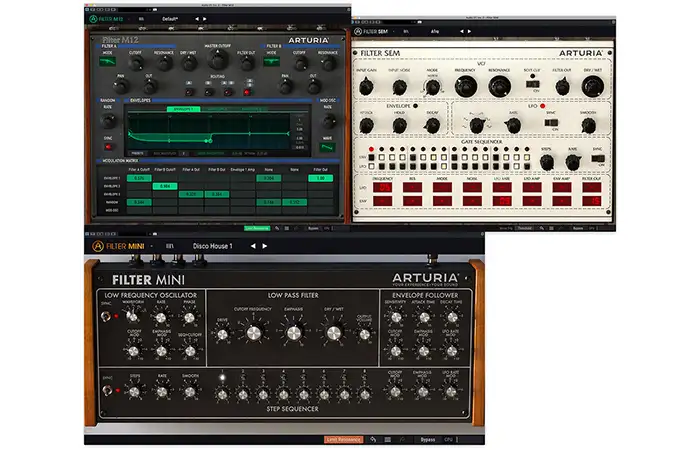Screen dimensions: 700x450
Task: Toggle LFO Sync switch in Filter SEM
Action: 551,122
